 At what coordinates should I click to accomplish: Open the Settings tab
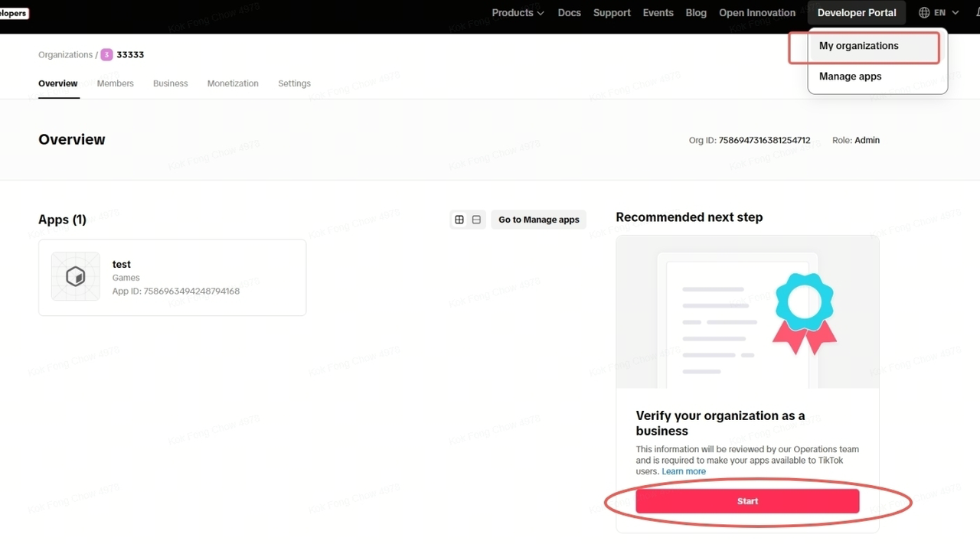click(294, 83)
